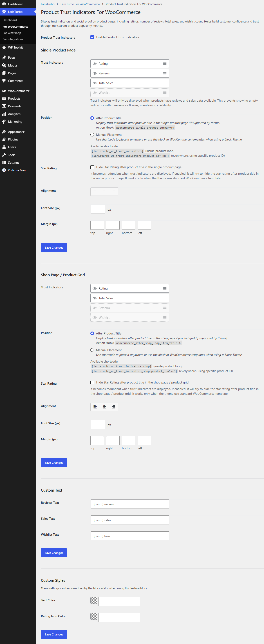
Task: Click the Plugins plug icon
Action: pos(4,140)
